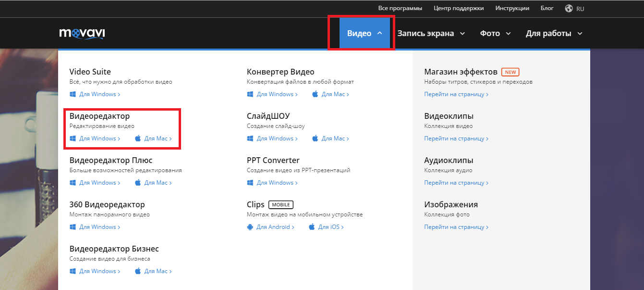Click Windows icon under PPT Converter
Viewport: 644px width, 290px height.
pos(250,183)
